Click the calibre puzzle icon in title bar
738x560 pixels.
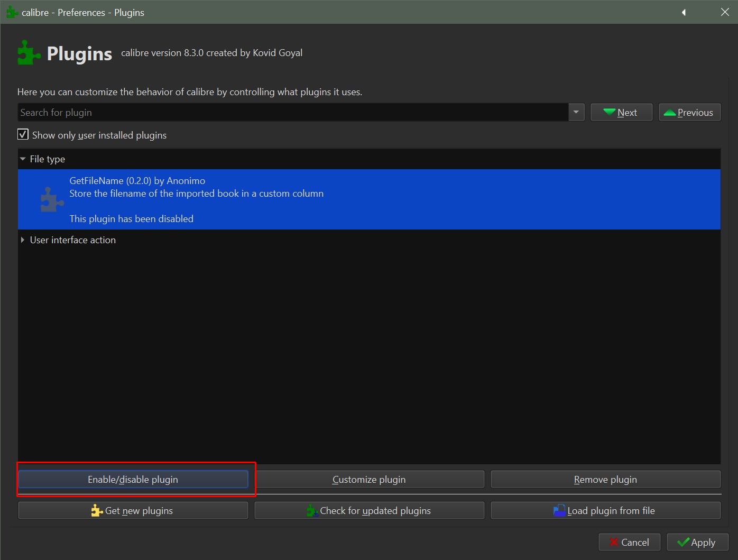(x=12, y=12)
